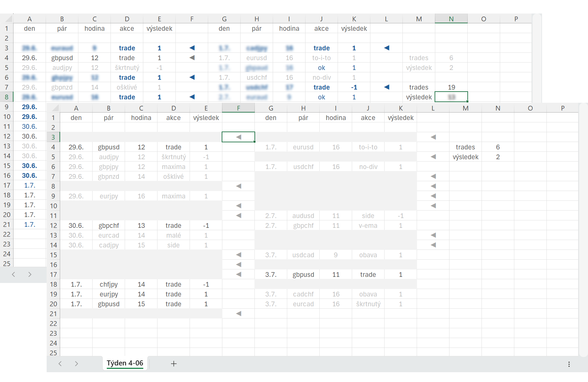The image size is (588, 382).
Task: Click 'usdchf' cell in front sheet
Action: point(303,167)
